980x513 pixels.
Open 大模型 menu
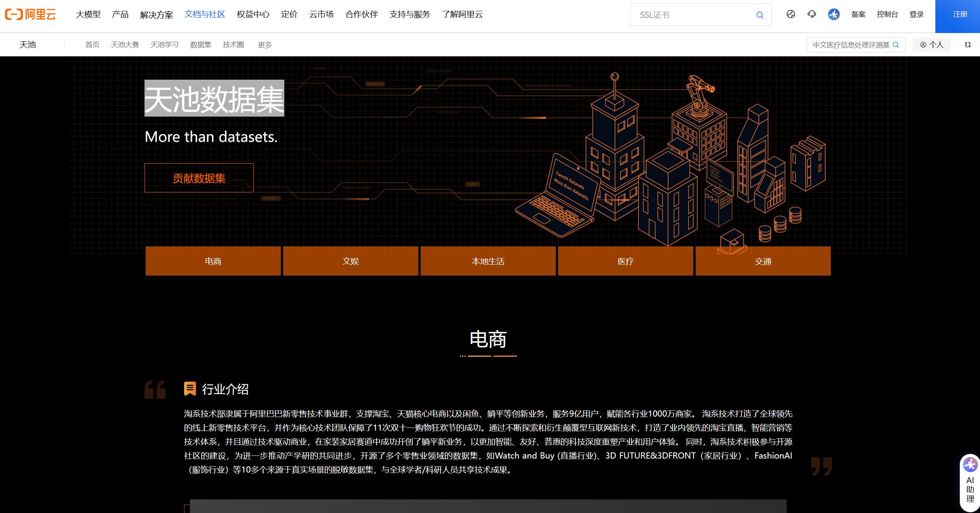88,14
